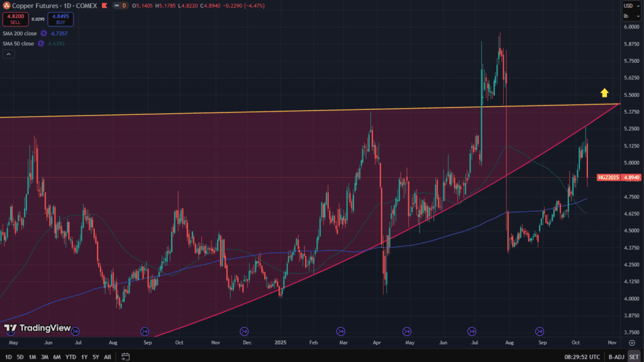The image size is (644, 362).
Task: Click the Copper Futures symbol logo
Action: (x=6, y=6)
